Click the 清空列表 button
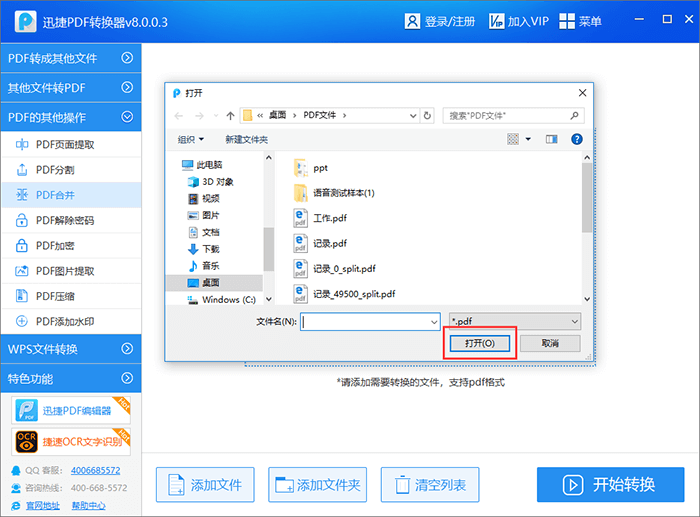 [x=430, y=485]
